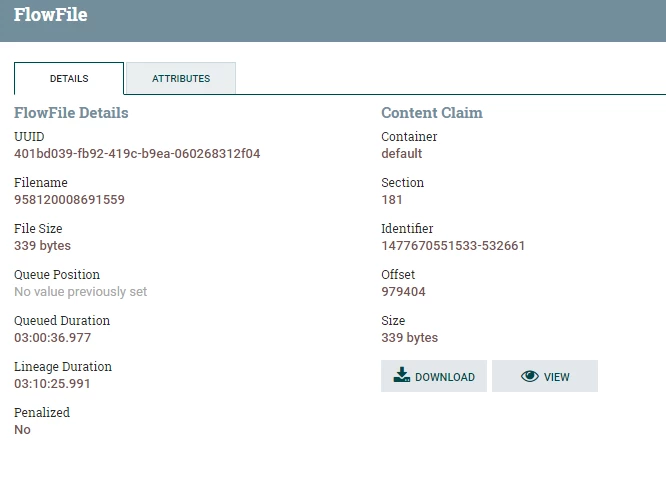Click the VIEW button label
This screenshot has height=497, width=666.
point(556,377)
